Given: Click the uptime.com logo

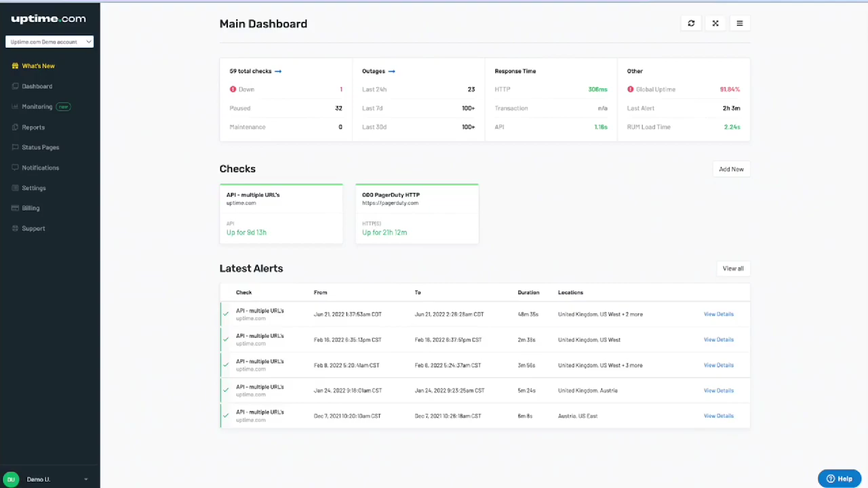Looking at the screenshot, I should (47, 19).
